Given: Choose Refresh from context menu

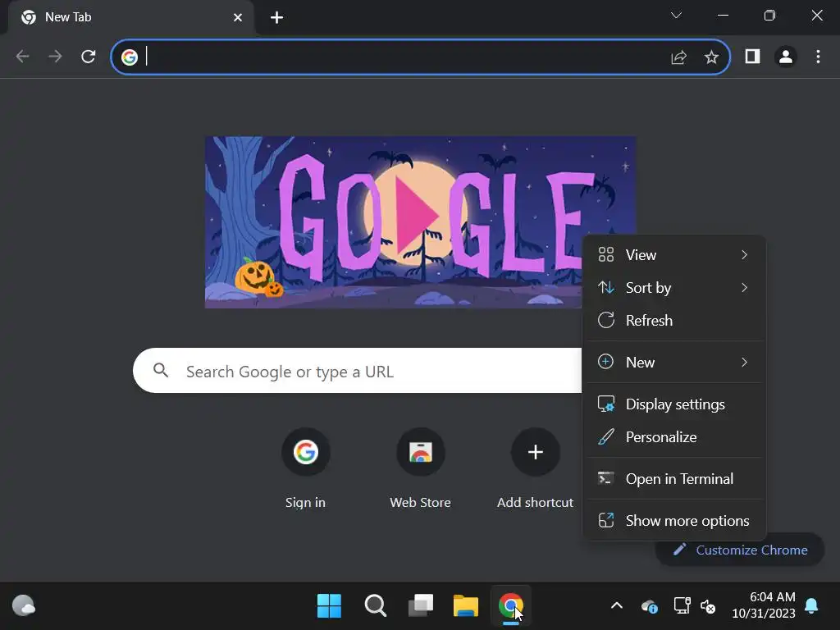Looking at the screenshot, I should (x=674, y=321).
